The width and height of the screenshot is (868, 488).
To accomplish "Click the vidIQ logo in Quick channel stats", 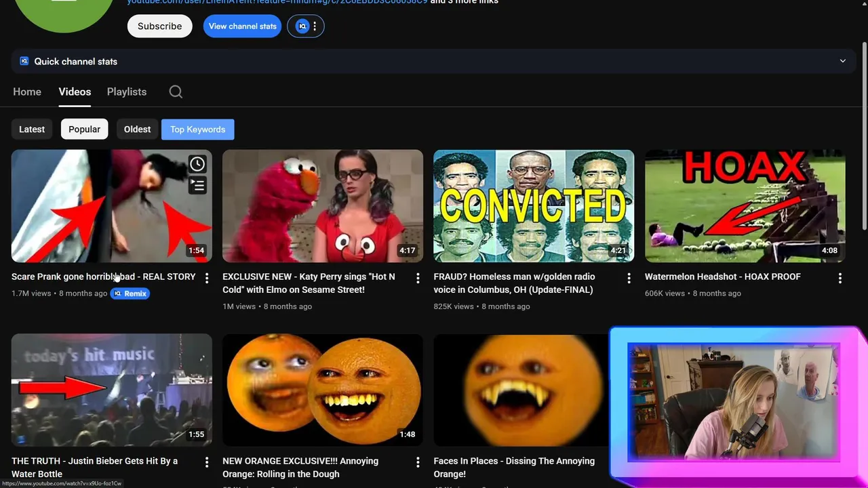I will (x=24, y=61).
